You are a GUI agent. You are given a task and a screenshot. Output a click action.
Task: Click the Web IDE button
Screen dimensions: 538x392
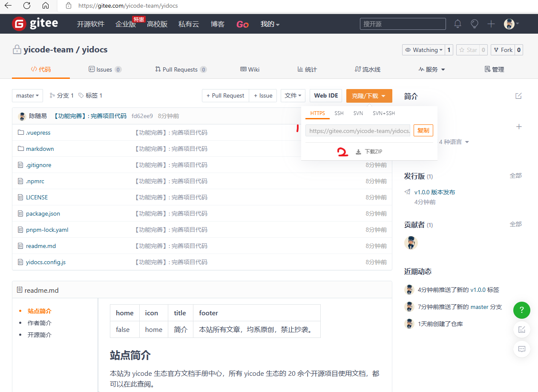tap(326, 95)
